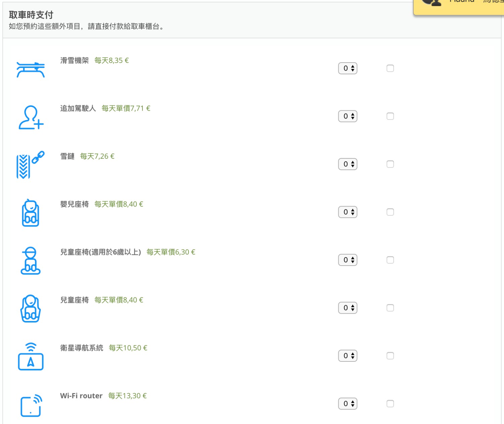This screenshot has height=424, width=504.
Task: Click the Wi-Fi router item label
Action: point(81,396)
